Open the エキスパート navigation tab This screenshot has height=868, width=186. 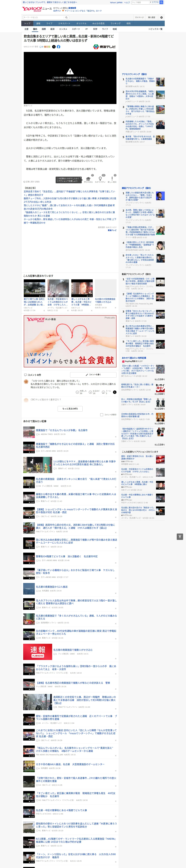(x=64, y=24)
